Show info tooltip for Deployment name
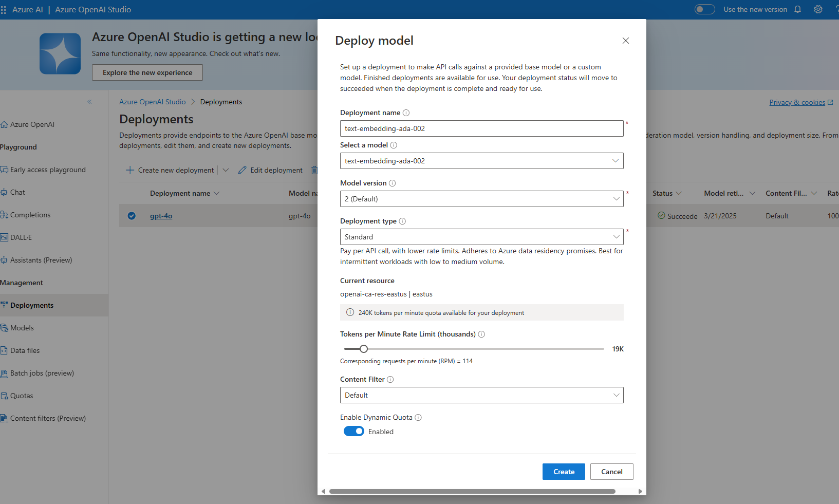Screen dimensions: 839x504 coord(406,113)
